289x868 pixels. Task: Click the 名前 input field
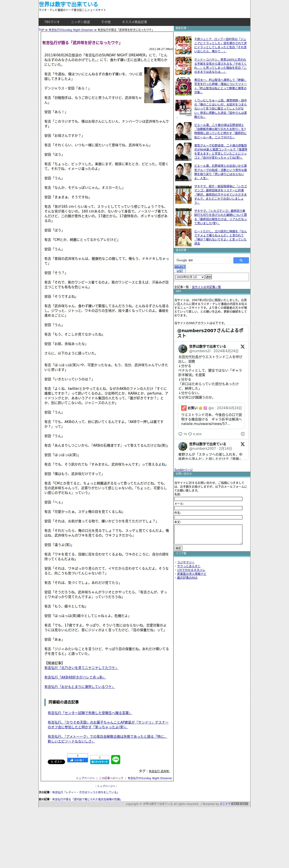[208, 499]
